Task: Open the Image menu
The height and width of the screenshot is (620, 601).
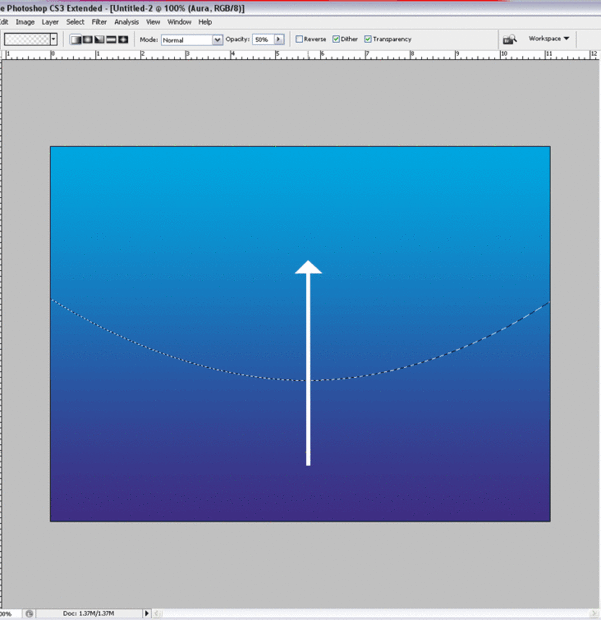Action: tap(25, 22)
